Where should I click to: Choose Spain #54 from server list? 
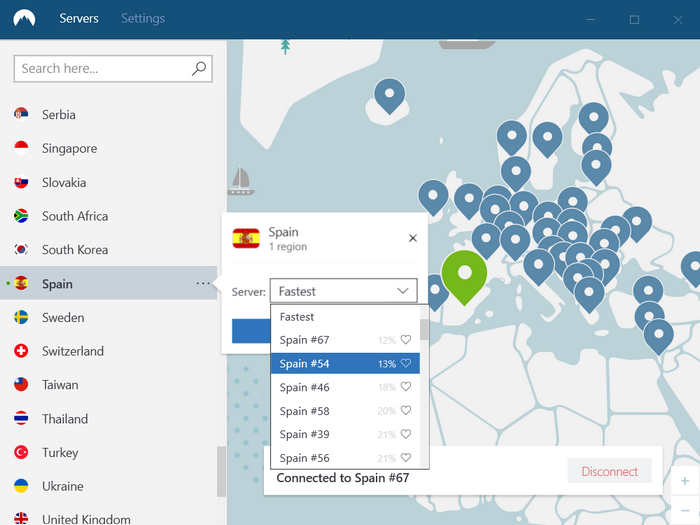345,363
